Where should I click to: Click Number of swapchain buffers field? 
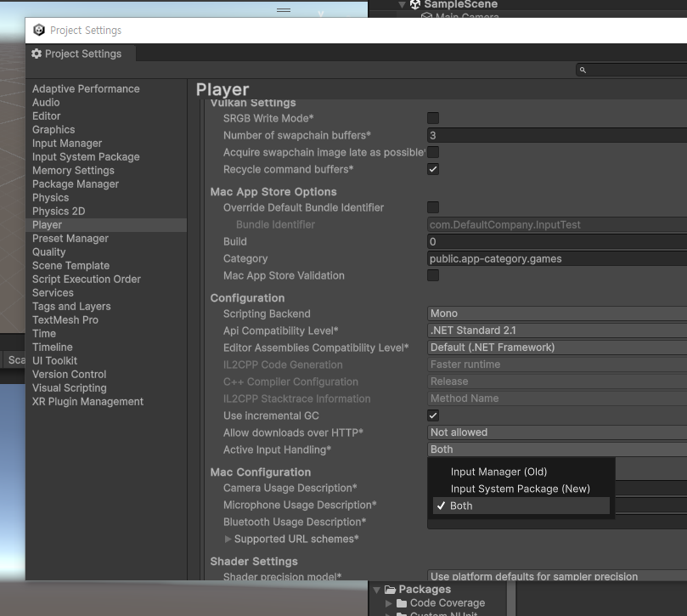(557, 135)
